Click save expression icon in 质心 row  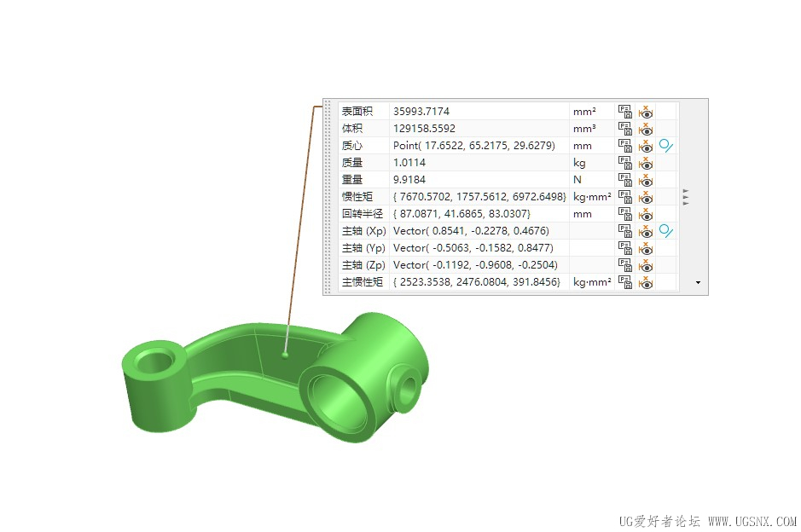pyautogui.click(x=624, y=146)
